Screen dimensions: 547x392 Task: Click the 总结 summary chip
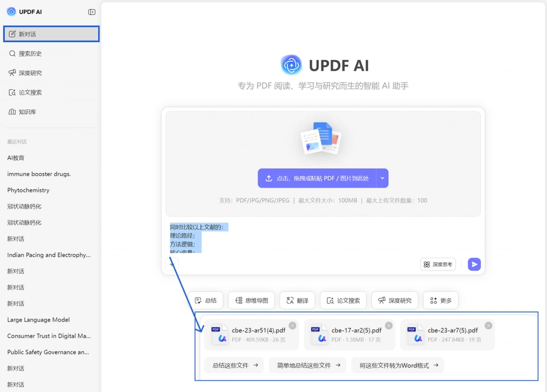(206, 300)
